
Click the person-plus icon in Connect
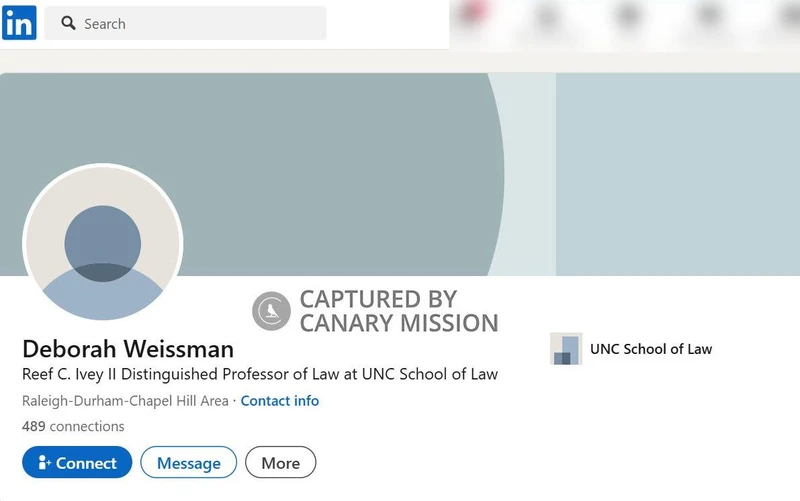point(44,463)
